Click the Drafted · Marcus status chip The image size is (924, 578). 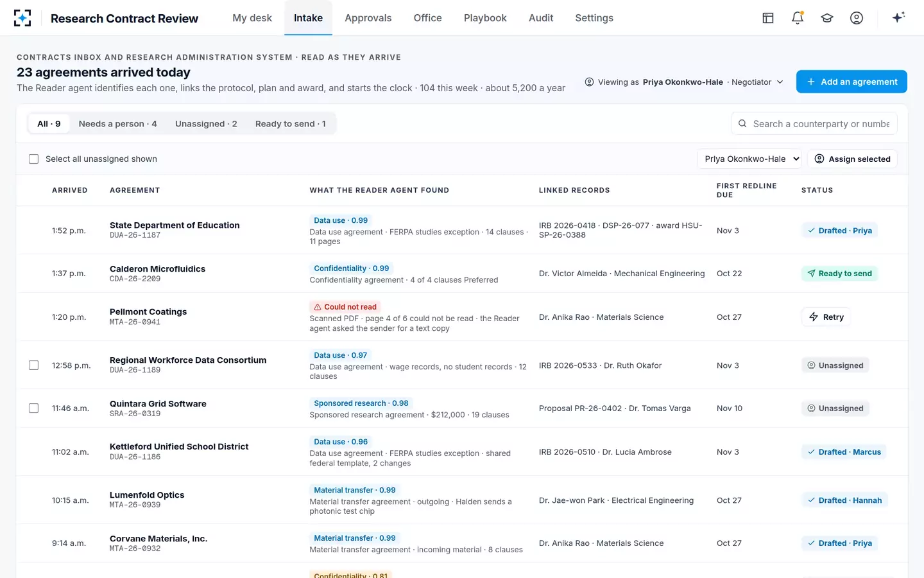pyautogui.click(x=844, y=452)
